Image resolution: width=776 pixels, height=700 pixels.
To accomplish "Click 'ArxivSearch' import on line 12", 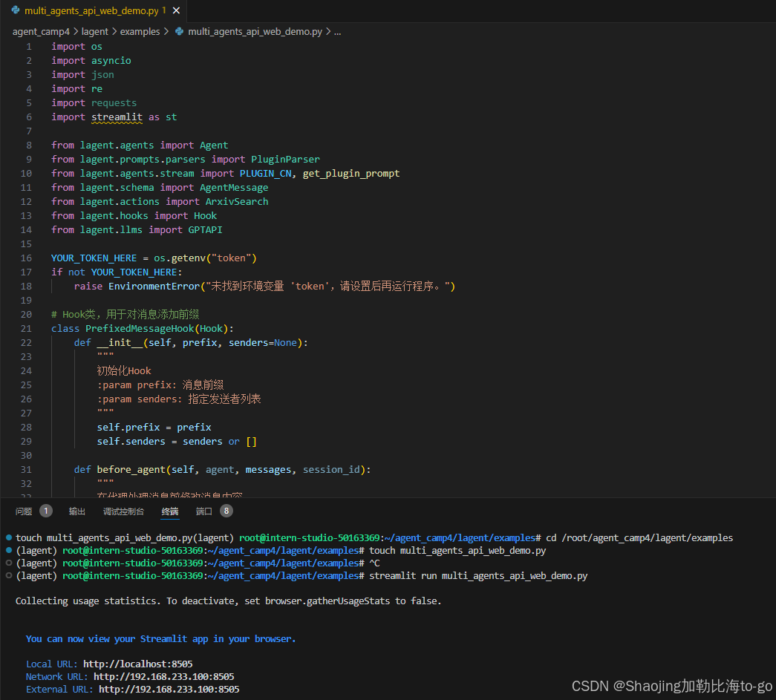I will tap(237, 202).
